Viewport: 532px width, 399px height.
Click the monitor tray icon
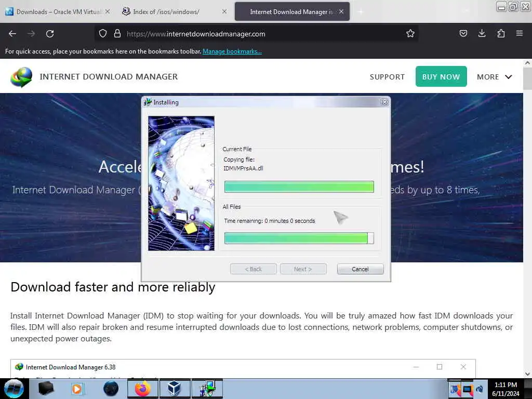(468, 389)
